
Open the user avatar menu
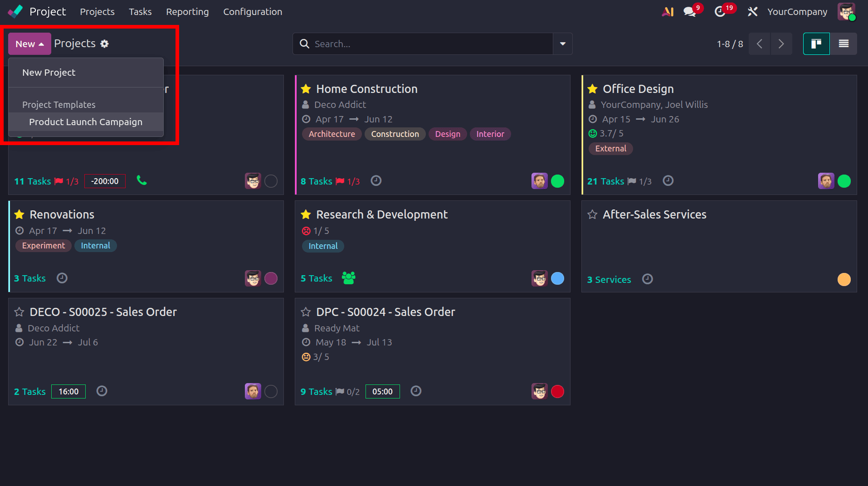846,12
